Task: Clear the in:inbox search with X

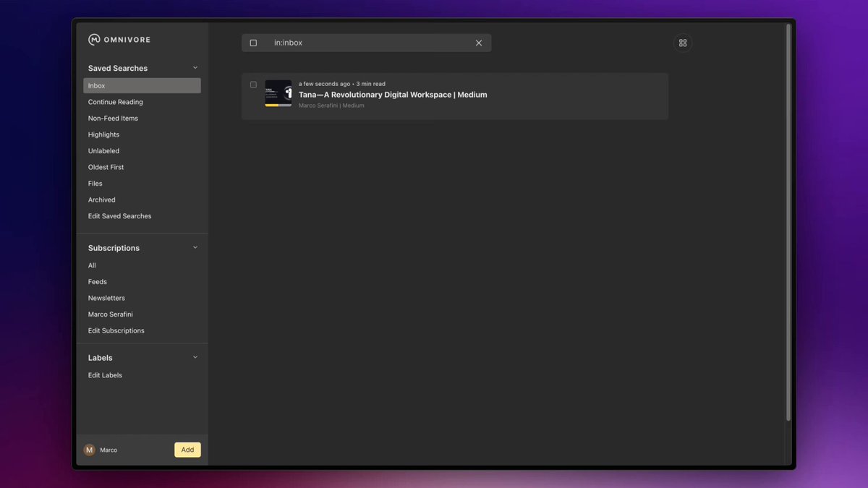Action: [x=479, y=43]
